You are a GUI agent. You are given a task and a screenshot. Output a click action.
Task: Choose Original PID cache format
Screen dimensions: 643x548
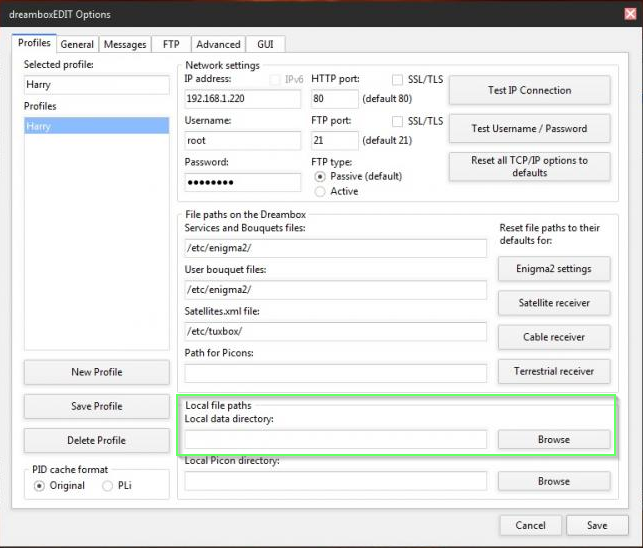pos(39,486)
